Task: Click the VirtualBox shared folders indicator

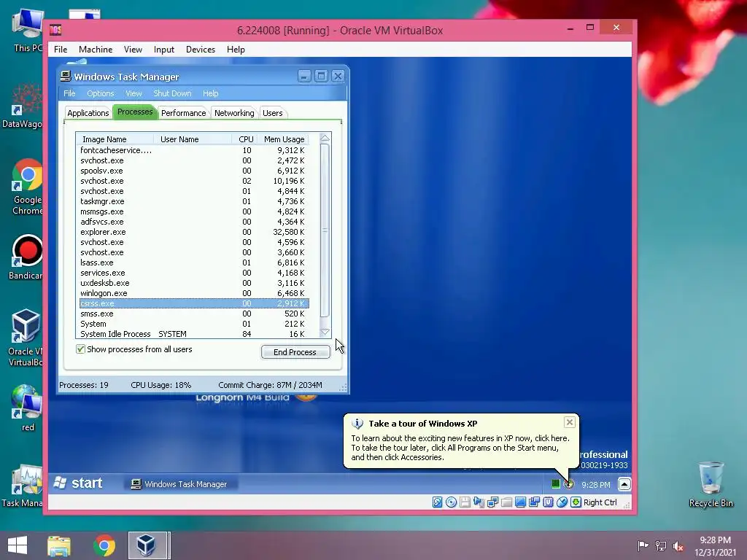Action: click(x=506, y=502)
